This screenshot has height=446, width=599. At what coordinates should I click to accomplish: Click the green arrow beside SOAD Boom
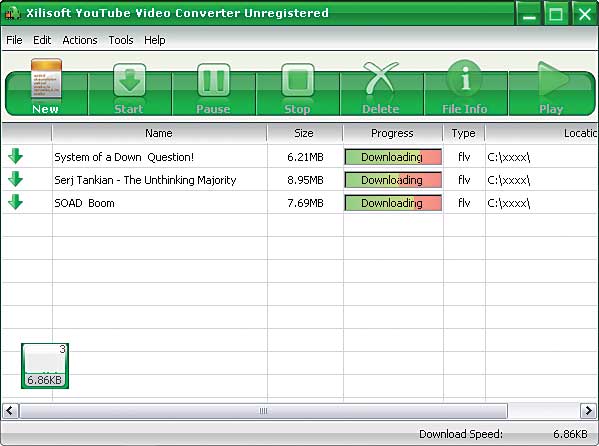click(x=15, y=202)
